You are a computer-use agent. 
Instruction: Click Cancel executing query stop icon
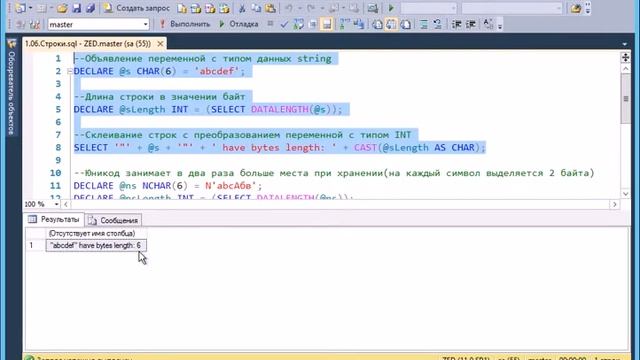point(270,24)
